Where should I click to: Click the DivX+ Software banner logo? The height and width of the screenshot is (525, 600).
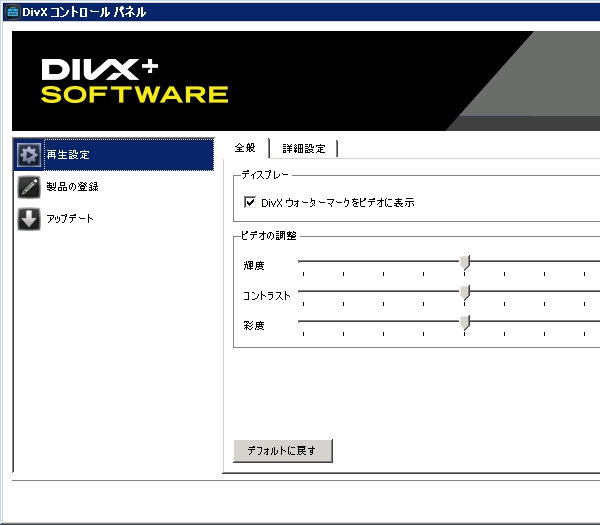pos(135,81)
